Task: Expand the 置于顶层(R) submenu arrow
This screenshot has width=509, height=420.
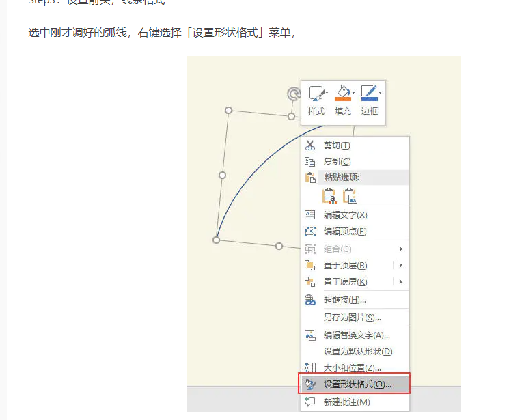Action: [401, 266]
